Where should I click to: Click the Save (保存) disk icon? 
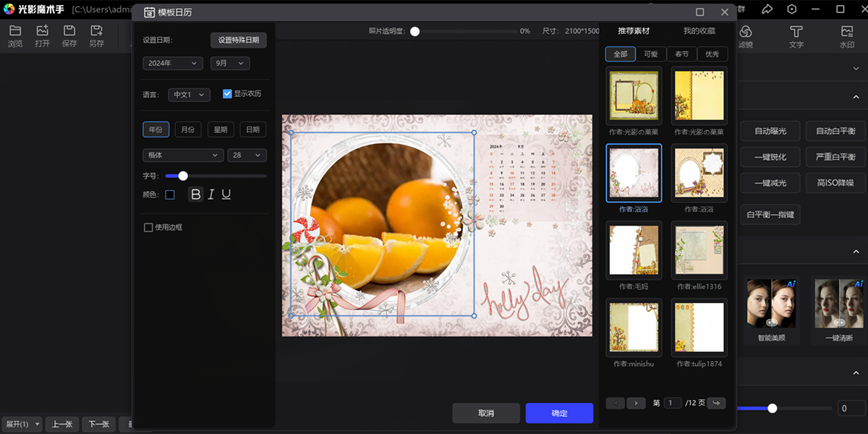[x=69, y=31]
